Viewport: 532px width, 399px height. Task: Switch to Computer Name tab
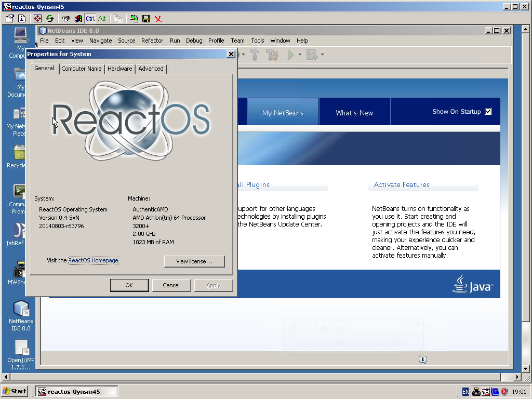point(82,69)
